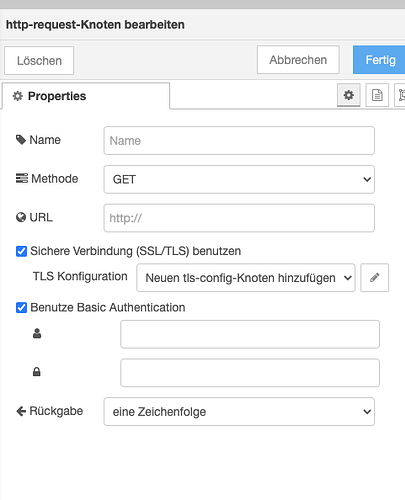Image resolution: width=405 pixels, height=500 pixels.
Task: Toggle Benutze Basic Authentication checkbox
Action: click(x=21, y=307)
